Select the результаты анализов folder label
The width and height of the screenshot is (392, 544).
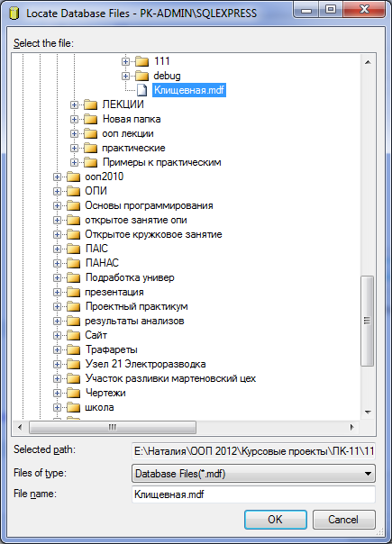pyautogui.click(x=134, y=321)
